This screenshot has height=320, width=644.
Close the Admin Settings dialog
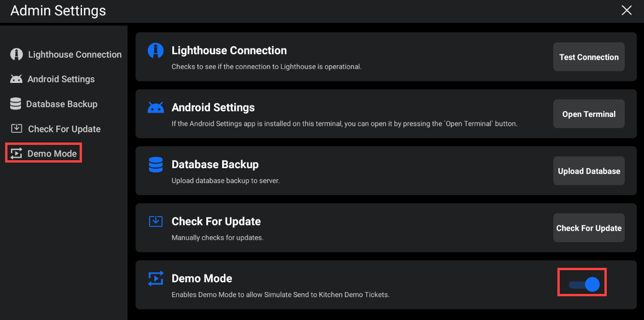[x=626, y=10]
